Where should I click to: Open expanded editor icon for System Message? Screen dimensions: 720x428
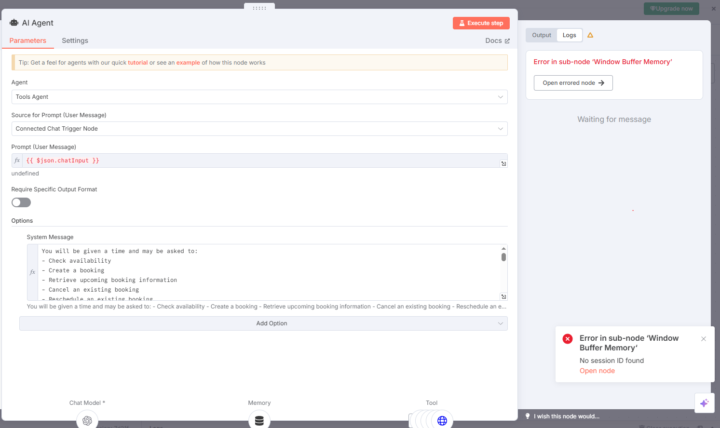point(503,297)
